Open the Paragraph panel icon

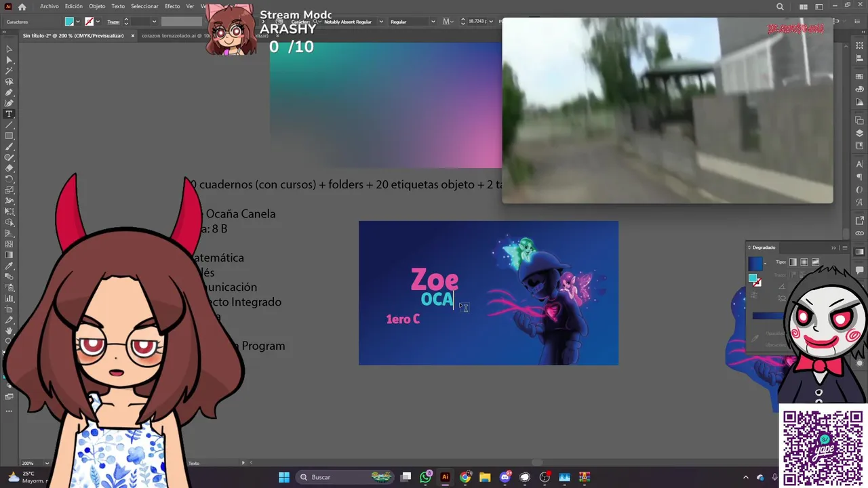tap(859, 177)
